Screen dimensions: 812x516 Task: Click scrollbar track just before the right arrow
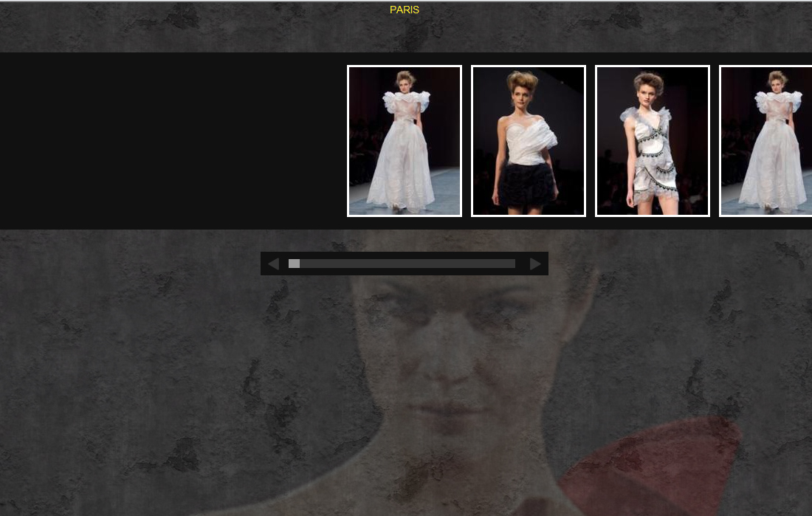508,264
